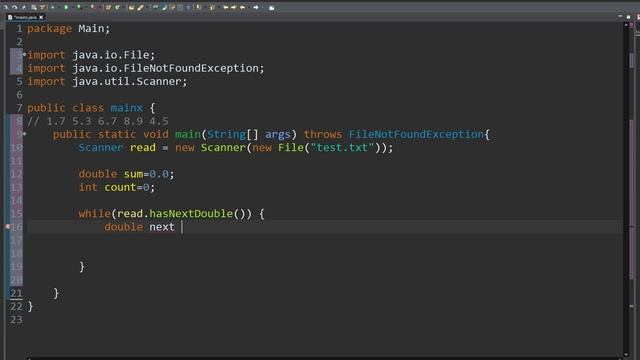Click the comment '// 1.7 5.3 6.7 8.9 4.5'
Screen dimensions: 640x360
click(x=98, y=121)
